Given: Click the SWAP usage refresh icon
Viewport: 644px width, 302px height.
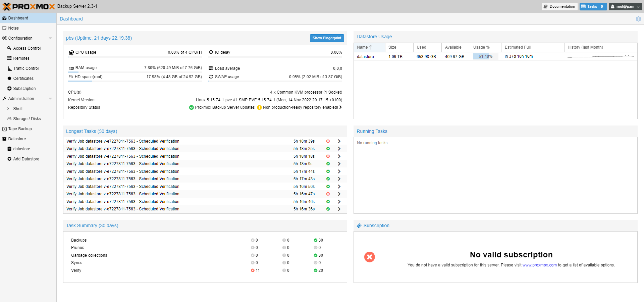Looking at the screenshot, I should 211,77.
